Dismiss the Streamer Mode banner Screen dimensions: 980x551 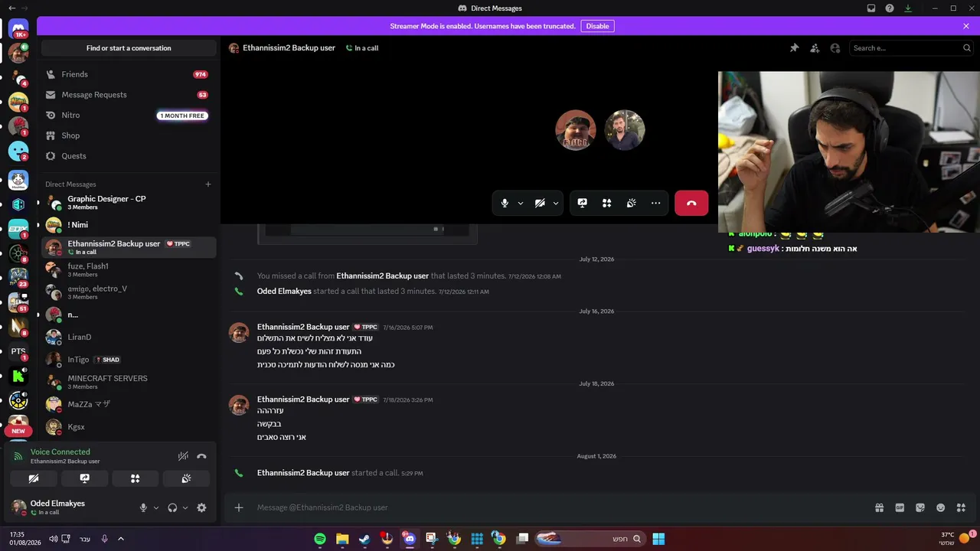pos(966,26)
